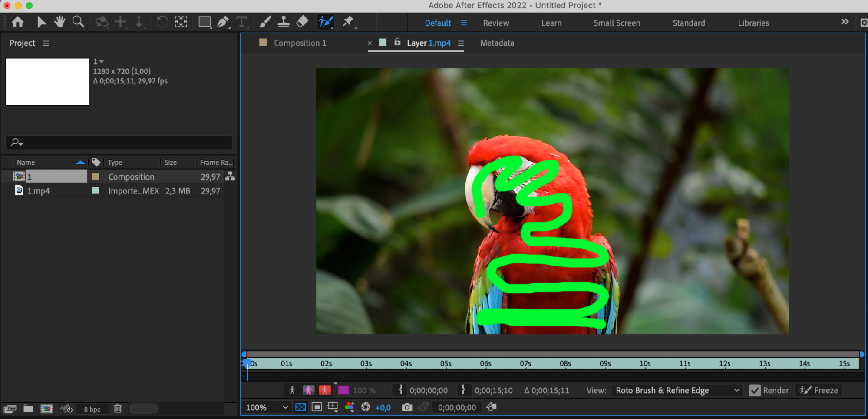Select the Eraser tool
The height and width of the screenshot is (419, 868).
pyautogui.click(x=302, y=21)
